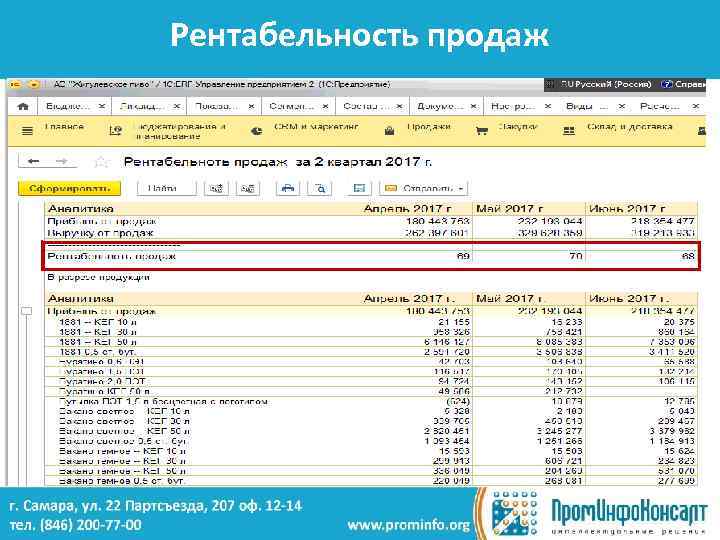The width and height of the screenshot is (720, 540).
Task: Click the budgeting section chart icon
Action: click(x=116, y=131)
